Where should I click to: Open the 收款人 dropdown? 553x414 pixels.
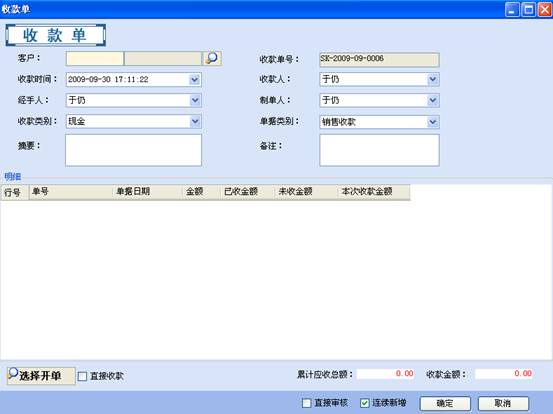(433, 79)
